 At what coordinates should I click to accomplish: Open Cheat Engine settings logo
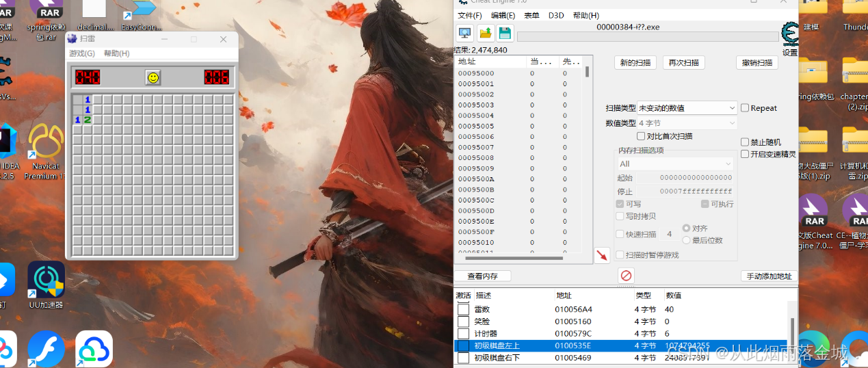(x=789, y=34)
